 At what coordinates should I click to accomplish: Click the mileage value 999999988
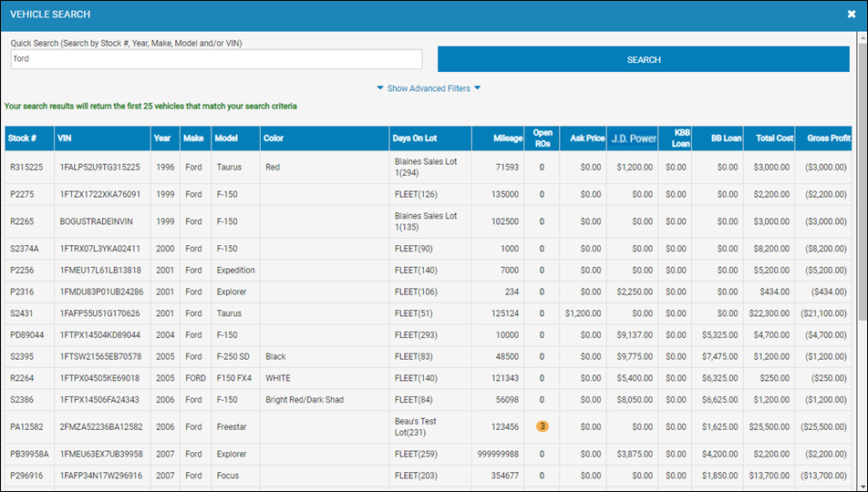[x=498, y=454]
